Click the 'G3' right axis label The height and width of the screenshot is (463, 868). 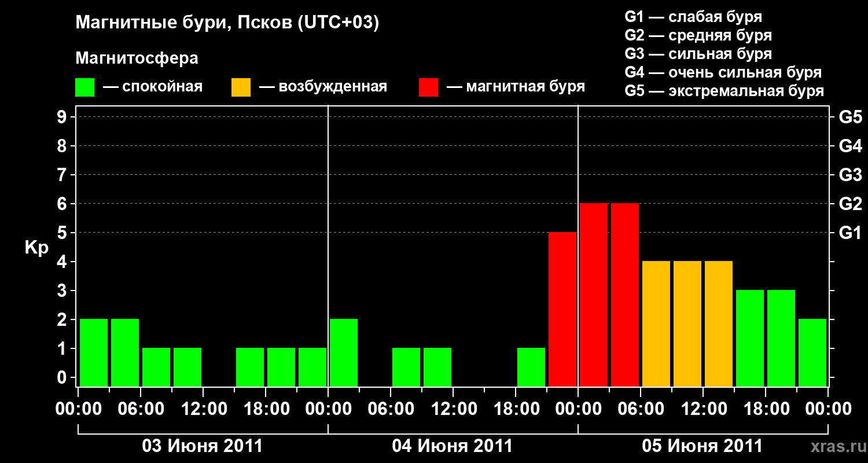click(x=850, y=175)
